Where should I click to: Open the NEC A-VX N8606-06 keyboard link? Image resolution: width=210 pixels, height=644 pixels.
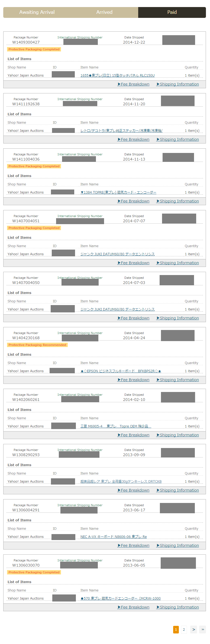coord(113,537)
